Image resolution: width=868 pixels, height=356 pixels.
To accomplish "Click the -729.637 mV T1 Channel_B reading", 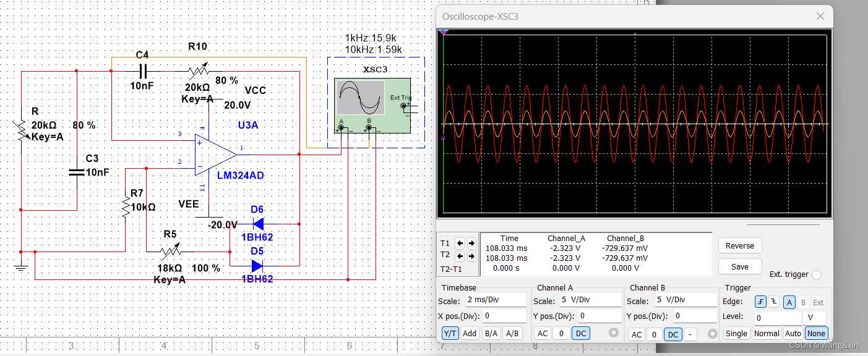I will (x=624, y=247).
